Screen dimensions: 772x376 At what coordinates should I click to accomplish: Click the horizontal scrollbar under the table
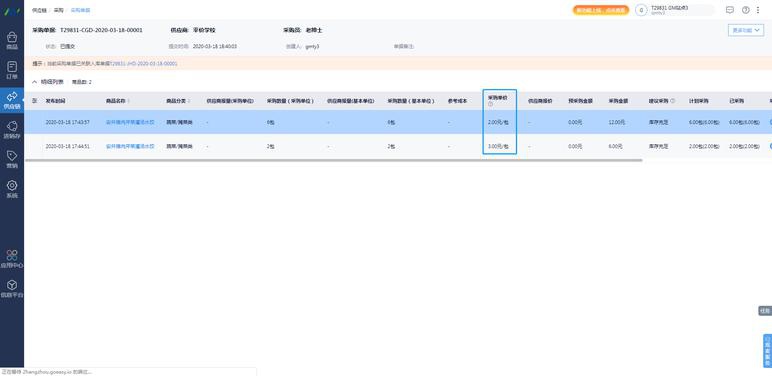334,160
